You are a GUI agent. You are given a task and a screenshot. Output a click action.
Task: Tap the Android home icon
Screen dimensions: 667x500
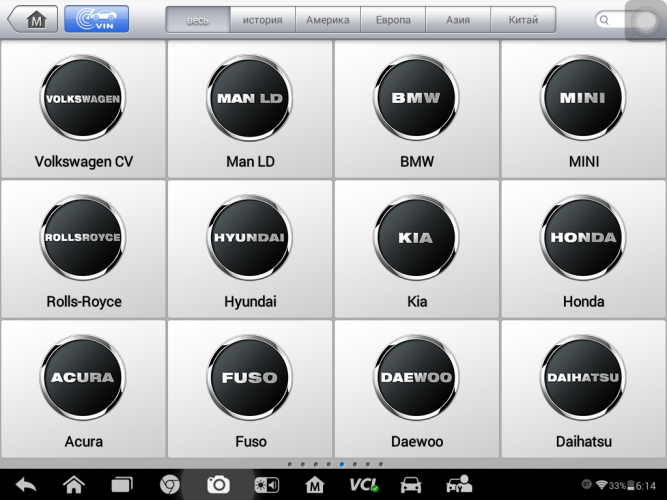click(74, 484)
